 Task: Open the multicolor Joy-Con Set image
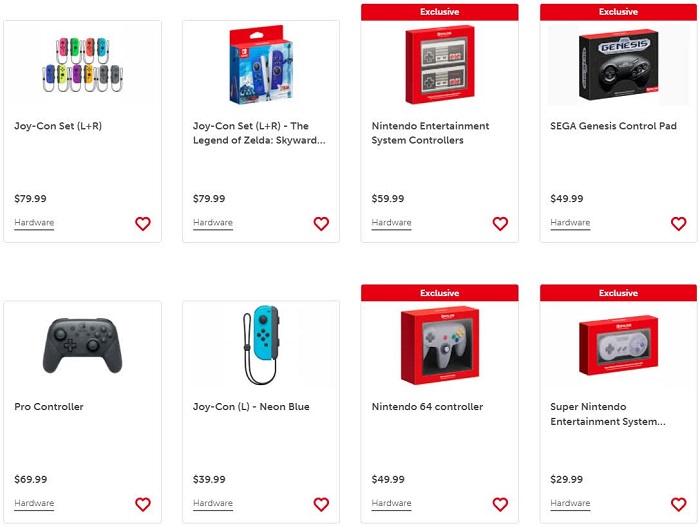click(x=82, y=65)
